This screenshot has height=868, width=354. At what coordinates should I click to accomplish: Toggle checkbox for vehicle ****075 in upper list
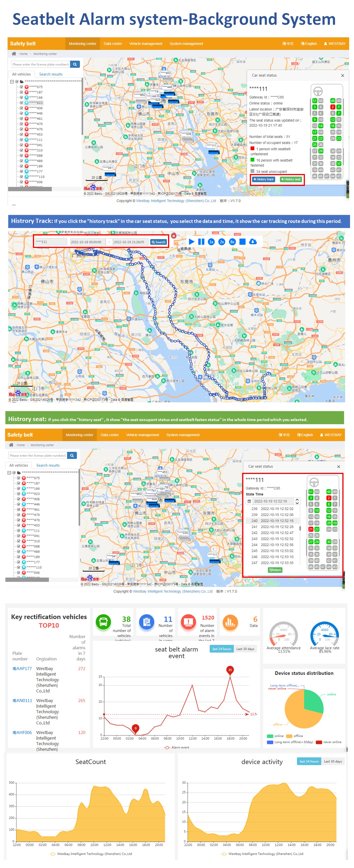coord(22,87)
